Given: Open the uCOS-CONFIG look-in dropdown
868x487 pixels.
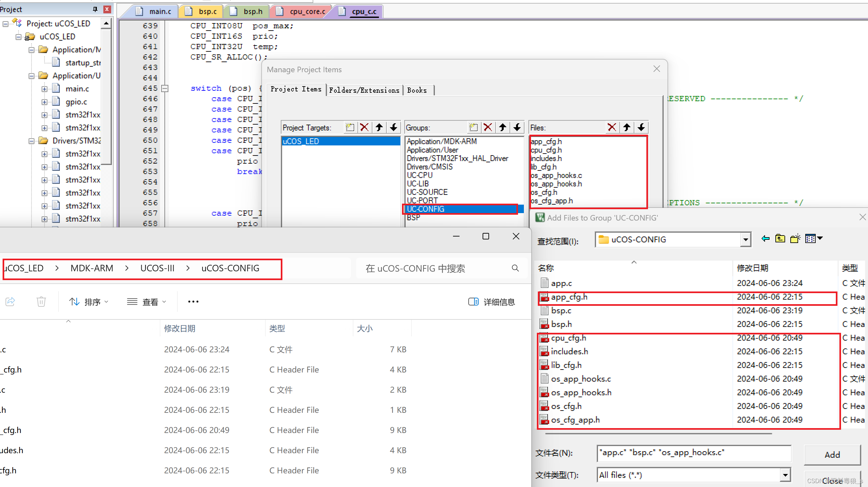Looking at the screenshot, I should pyautogui.click(x=745, y=240).
